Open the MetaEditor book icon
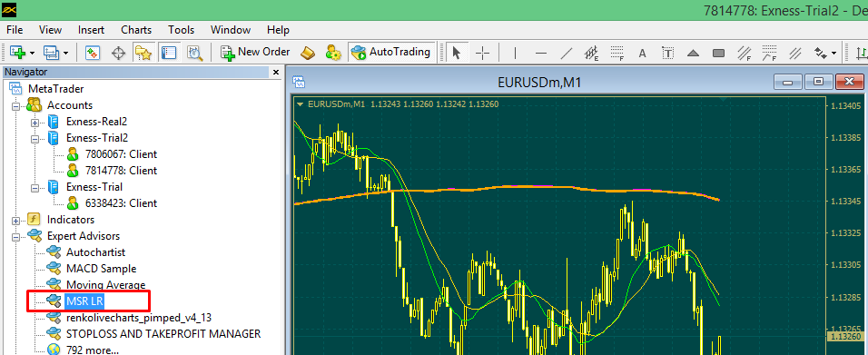Viewport: 868px width, 355px height. [308, 53]
